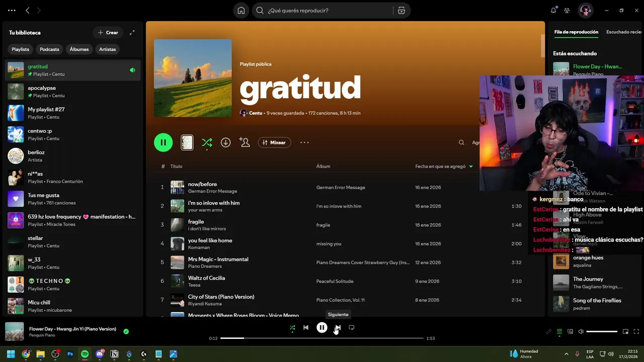
Task: Search within the gratitud playlist
Action: (x=461, y=143)
